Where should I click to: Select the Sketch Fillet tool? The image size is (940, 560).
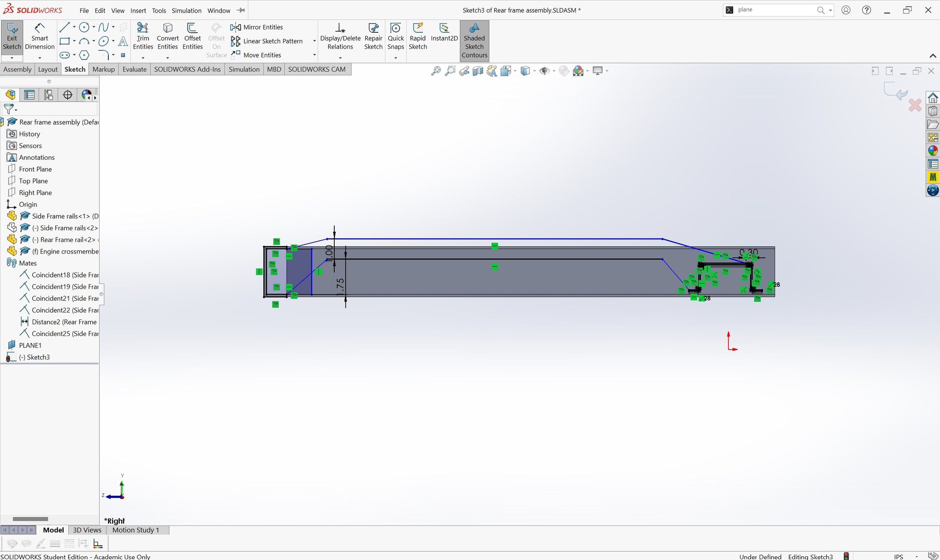click(103, 55)
